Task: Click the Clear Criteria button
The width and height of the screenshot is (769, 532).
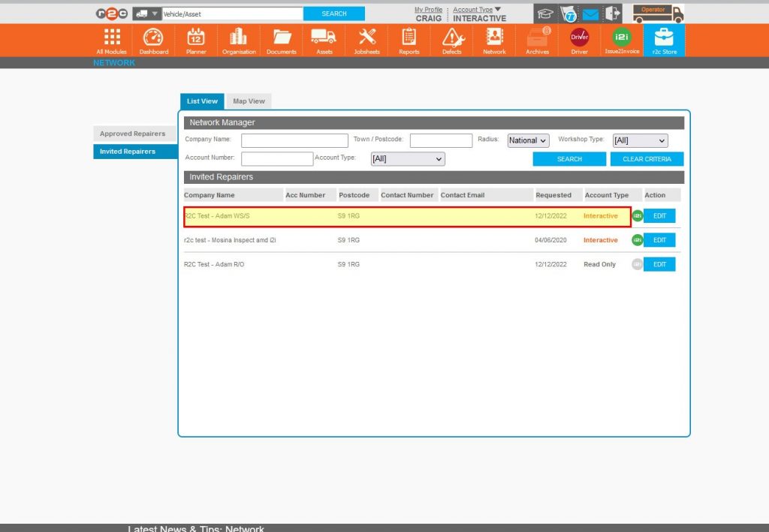Action: [647, 159]
